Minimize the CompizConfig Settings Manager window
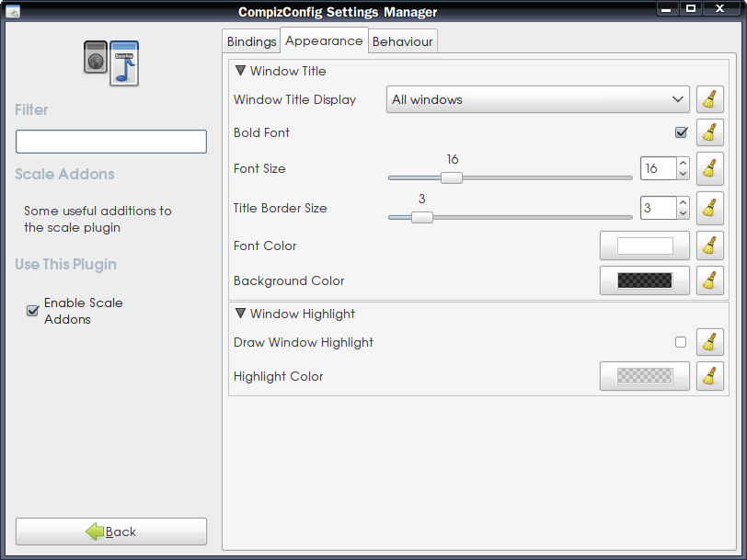This screenshot has width=747, height=560. [666, 9]
